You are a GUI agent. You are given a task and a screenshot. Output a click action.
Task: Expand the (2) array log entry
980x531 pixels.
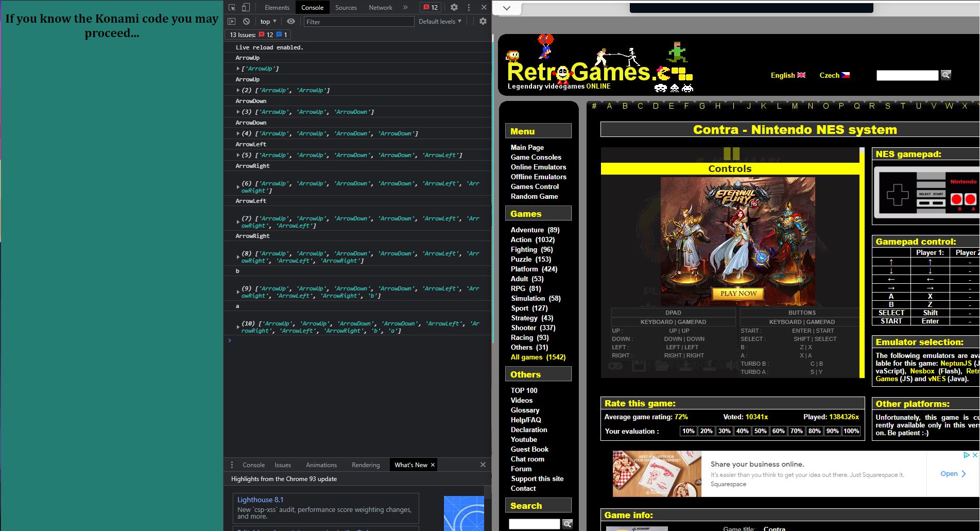[x=238, y=90]
